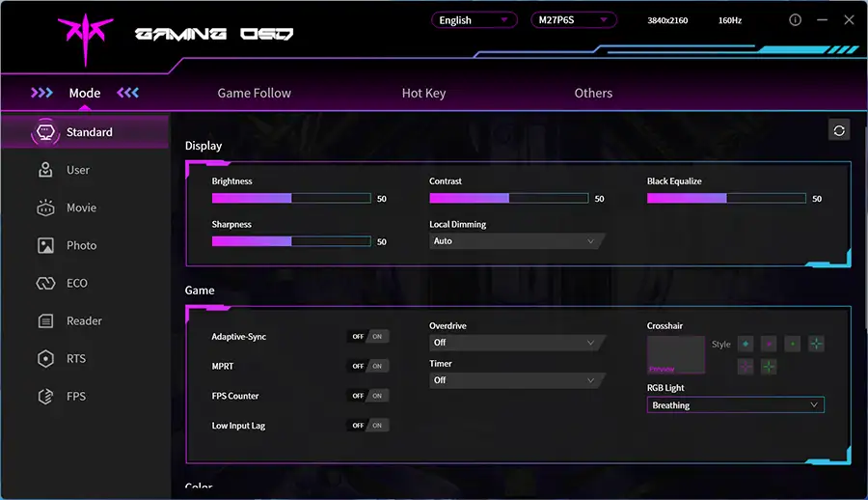The height and width of the screenshot is (500, 868).
Task: Open the info circle icon
Action: tap(795, 20)
